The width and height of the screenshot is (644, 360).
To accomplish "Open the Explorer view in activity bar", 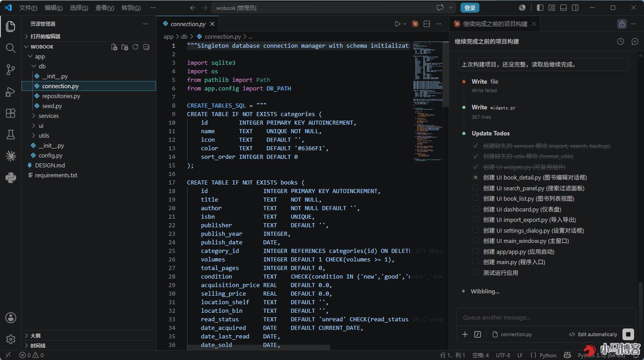I will click(x=11, y=26).
